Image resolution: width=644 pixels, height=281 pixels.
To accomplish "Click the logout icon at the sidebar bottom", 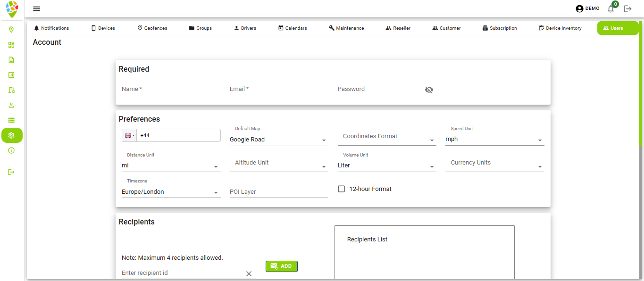I will tap(12, 172).
